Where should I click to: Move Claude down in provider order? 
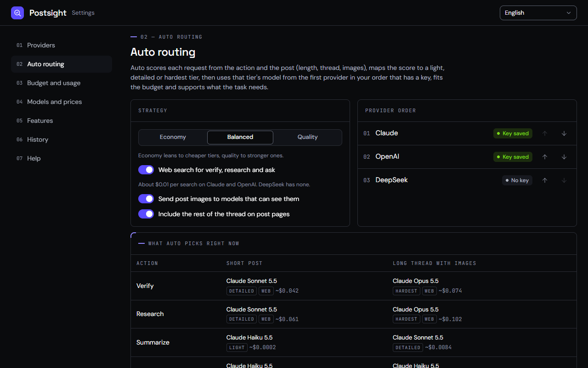point(564,133)
